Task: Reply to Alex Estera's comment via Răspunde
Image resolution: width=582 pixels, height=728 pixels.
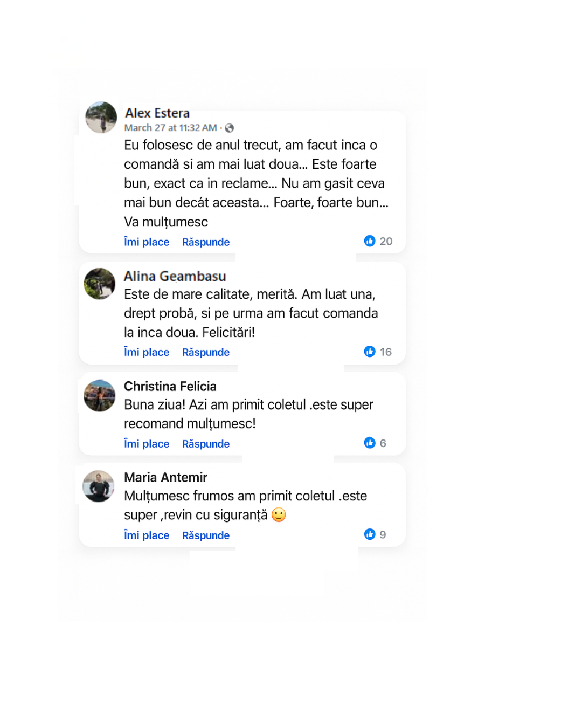Action: (x=206, y=242)
